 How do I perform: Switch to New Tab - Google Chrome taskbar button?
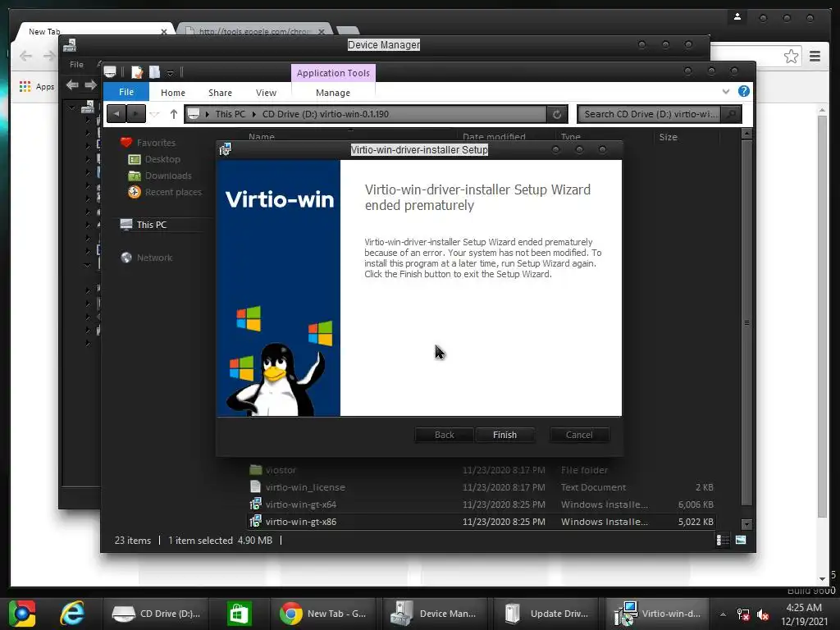coord(323,614)
